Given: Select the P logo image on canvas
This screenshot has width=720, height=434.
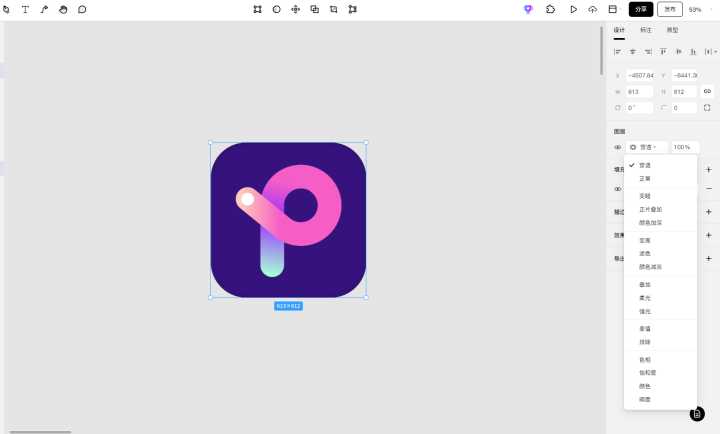Looking at the screenshot, I should tap(288, 220).
